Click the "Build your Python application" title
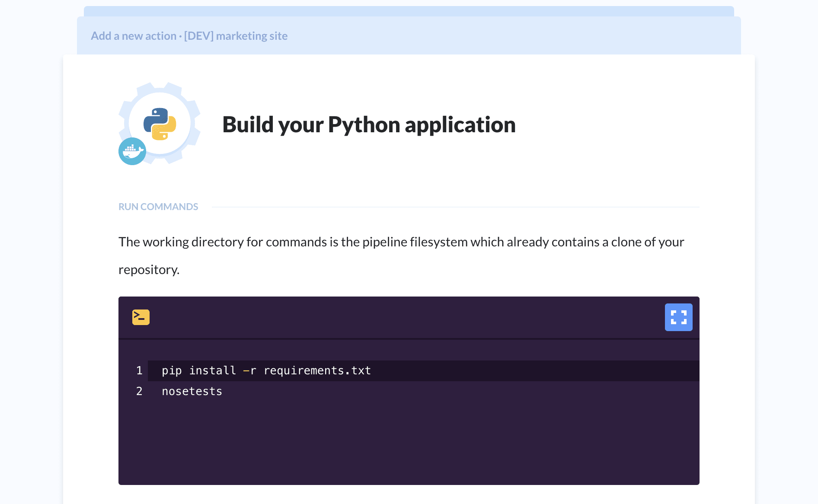Screen dimensions: 818x504 [x=369, y=124]
